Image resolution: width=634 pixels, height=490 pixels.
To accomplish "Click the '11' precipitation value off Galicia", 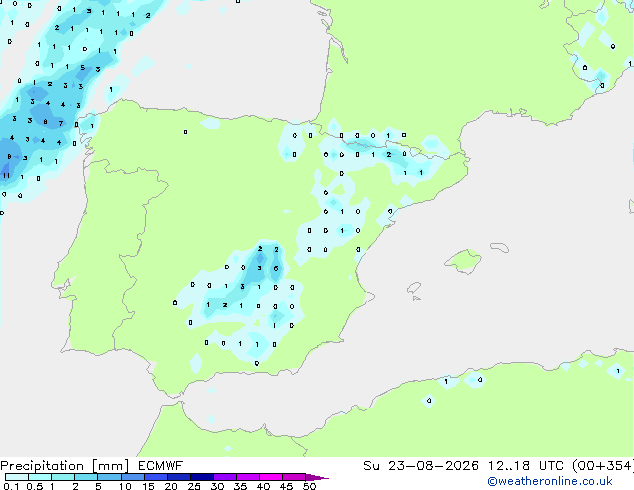I will tap(6, 175).
